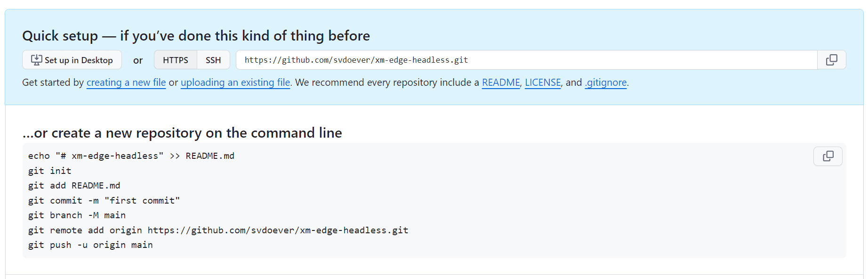The height and width of the screenshot is (279, 868).
Task: Copy the command line setup code
Action: 828,156
